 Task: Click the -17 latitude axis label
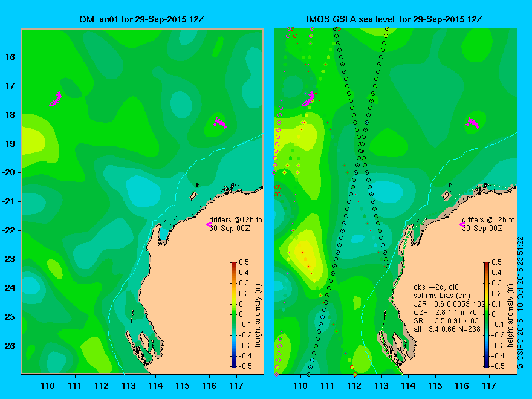pos(9,86)
